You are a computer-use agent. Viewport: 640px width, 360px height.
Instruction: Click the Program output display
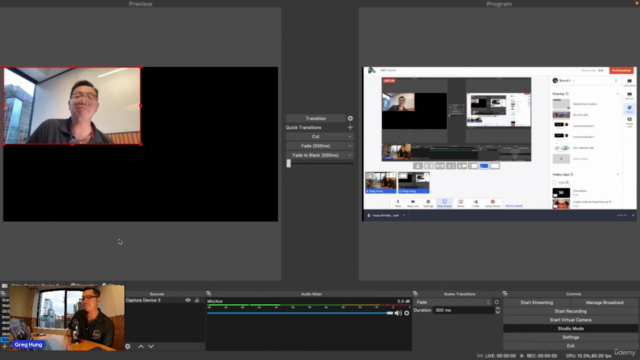pyautogui.click(x=500, y=144)
